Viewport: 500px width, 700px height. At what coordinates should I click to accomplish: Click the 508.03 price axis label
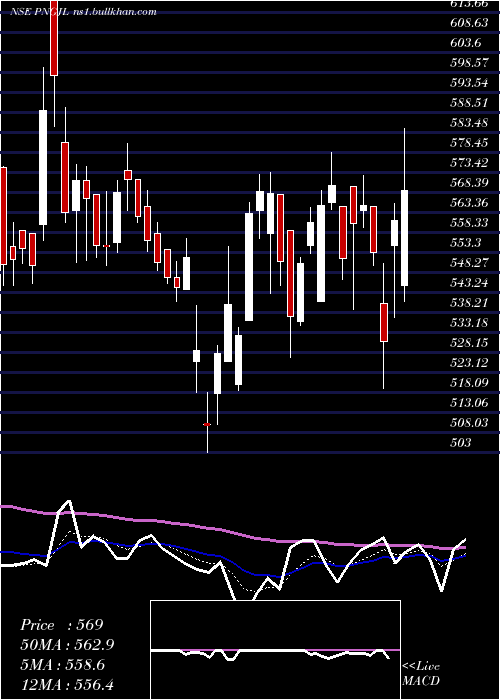(x=469, y=422)
